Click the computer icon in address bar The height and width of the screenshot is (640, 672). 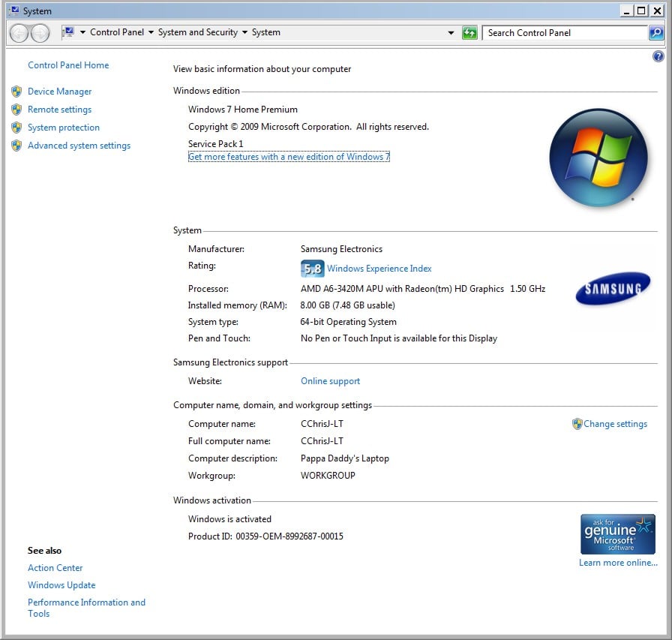click(x=68, y=32)
